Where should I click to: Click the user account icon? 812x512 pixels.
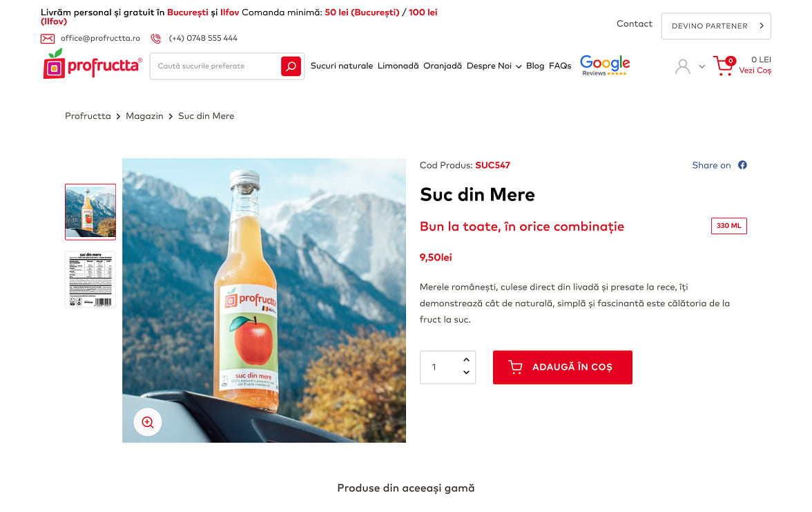[x=682, y=66]
